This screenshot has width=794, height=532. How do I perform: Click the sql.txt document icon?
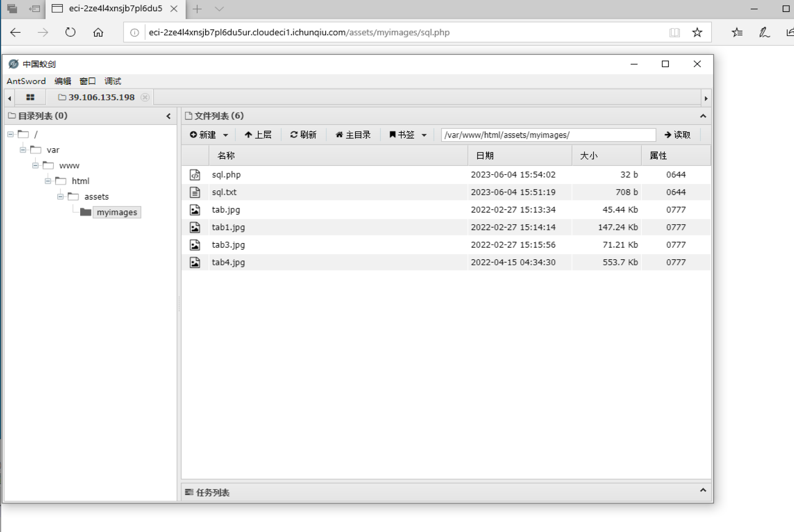point(195,192)
